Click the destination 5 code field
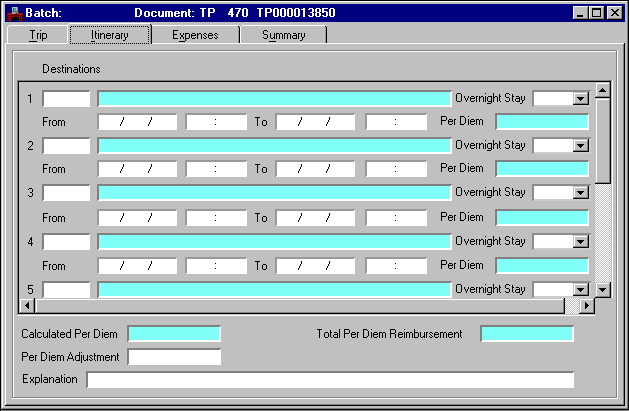629x411 pixels. click(x=67, y=290)
